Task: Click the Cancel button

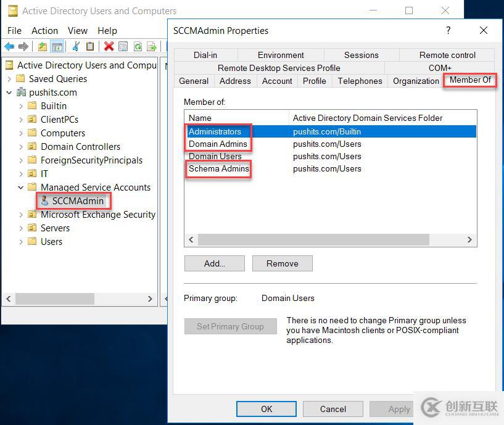Action: [x=333, y=409]
